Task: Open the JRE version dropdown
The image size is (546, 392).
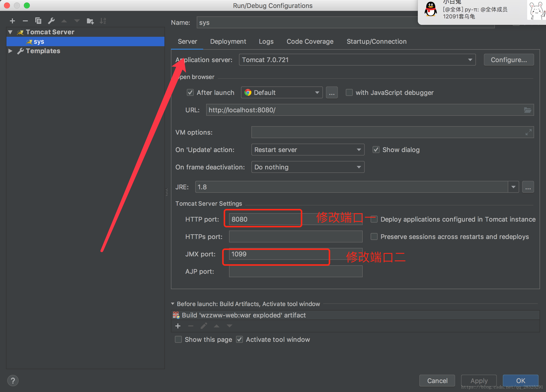Action: (513, 187)
